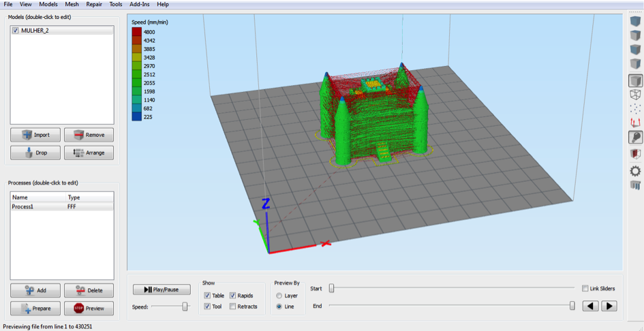Click the topmost view cube icon
Image resolution: width=644 pixels, height=331 pixels.
635,22
